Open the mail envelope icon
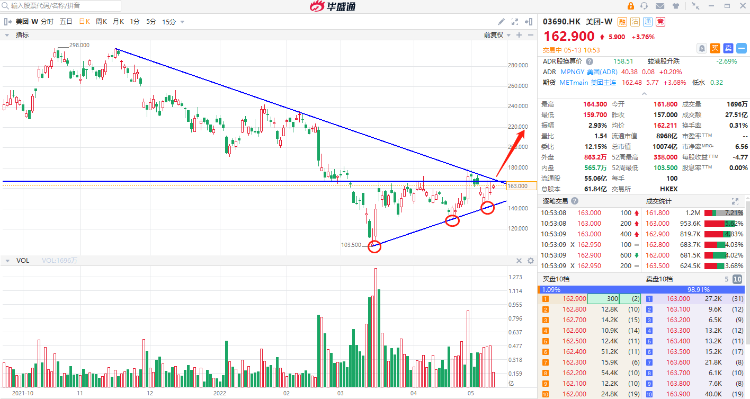 (x=660, y=6)
